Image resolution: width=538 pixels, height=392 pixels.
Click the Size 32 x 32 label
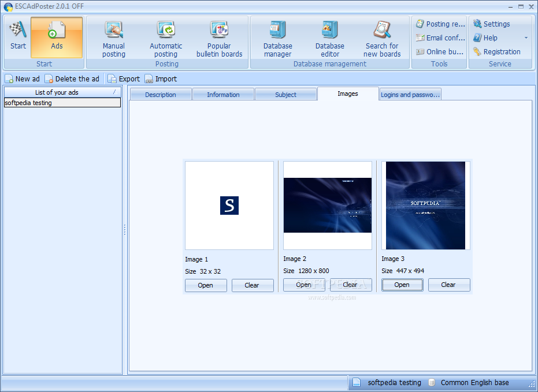coord(203,271)
